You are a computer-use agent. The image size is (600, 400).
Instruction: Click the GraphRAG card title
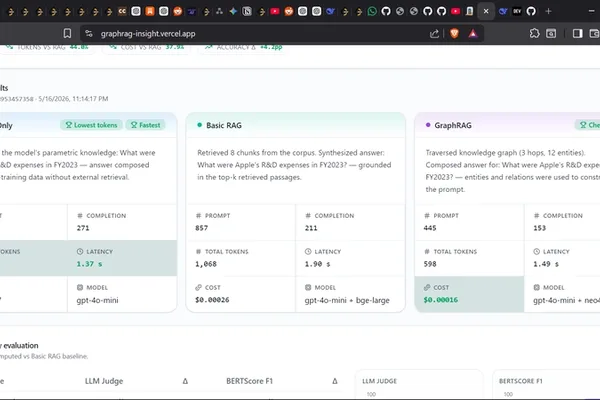click(x=453, y=125)
